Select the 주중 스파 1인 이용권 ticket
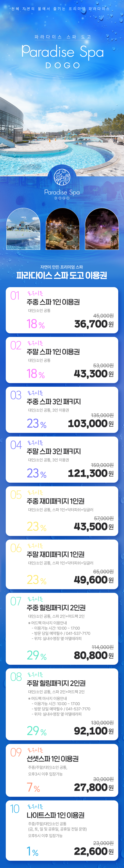The image size is (124, 868). tap(53, 302)
